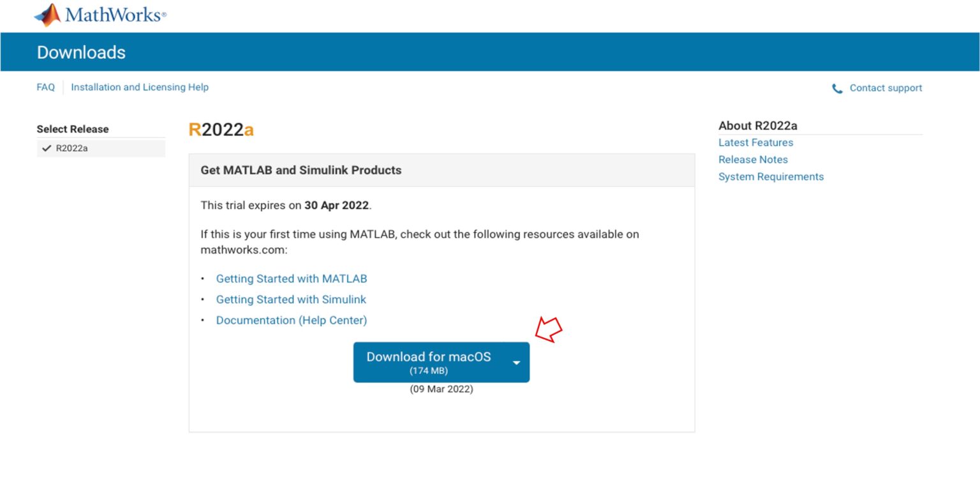Click the R2022a page title
The width and height of the screenshot is (980, 479).
point(220,129)
